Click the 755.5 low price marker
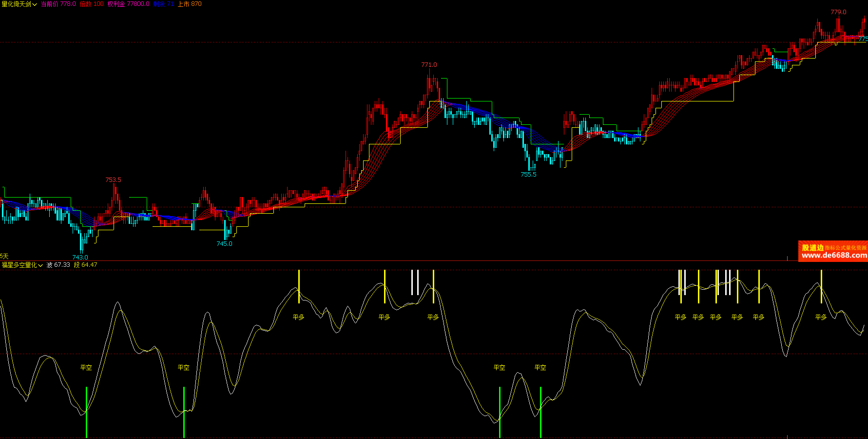 528,174
